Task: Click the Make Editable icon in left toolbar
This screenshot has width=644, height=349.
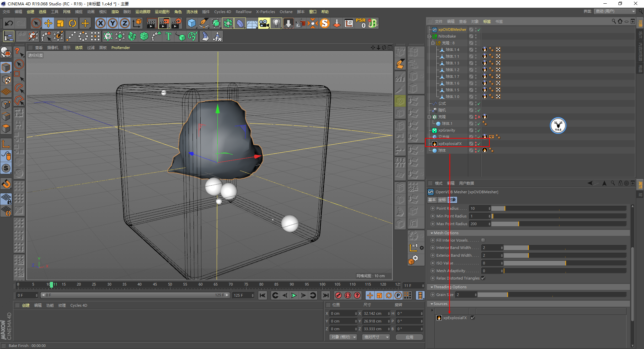Action: pyautogui.click(x=6, y=52)
